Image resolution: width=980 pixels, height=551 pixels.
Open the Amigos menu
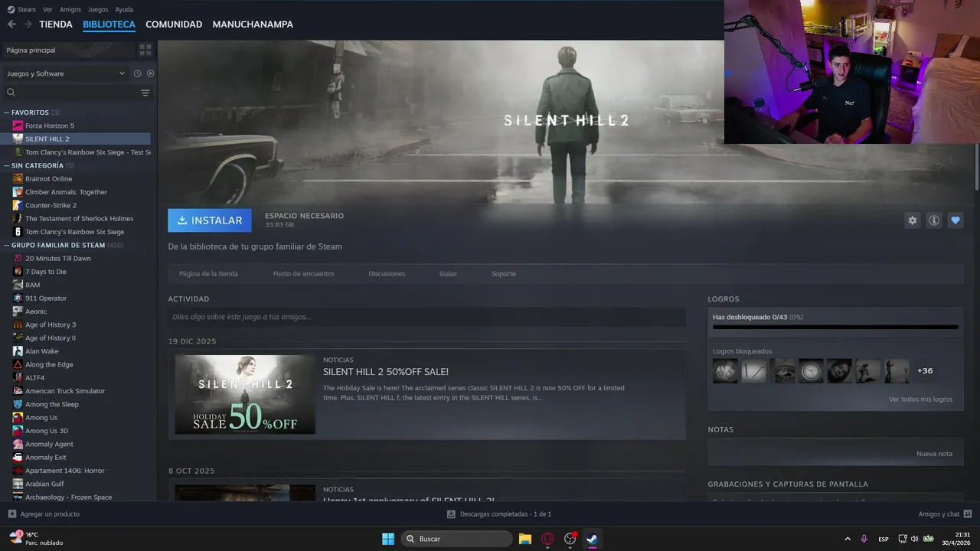(x=70, y=9)
